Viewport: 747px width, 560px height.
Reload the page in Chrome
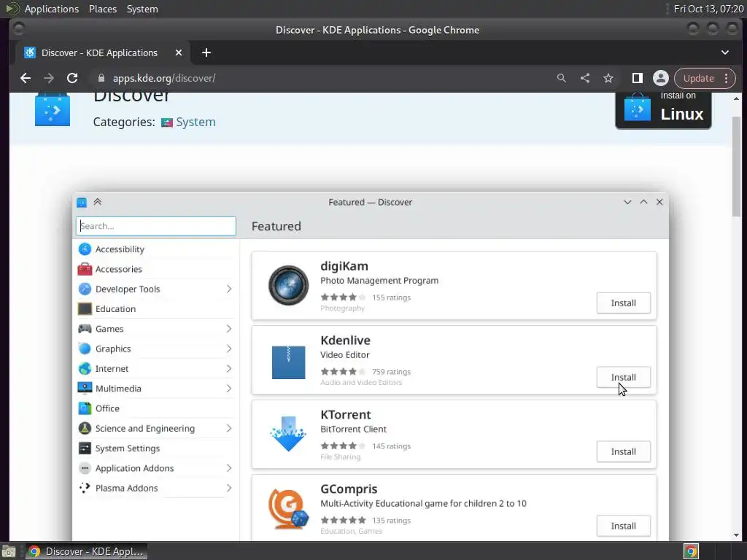pyautogui.click(x=72, y=78)
